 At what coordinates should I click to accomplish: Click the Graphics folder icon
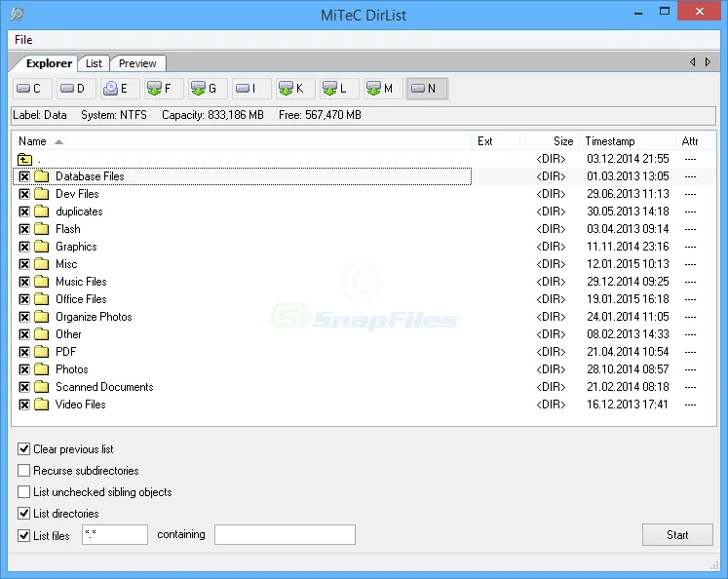pos(41,247)
